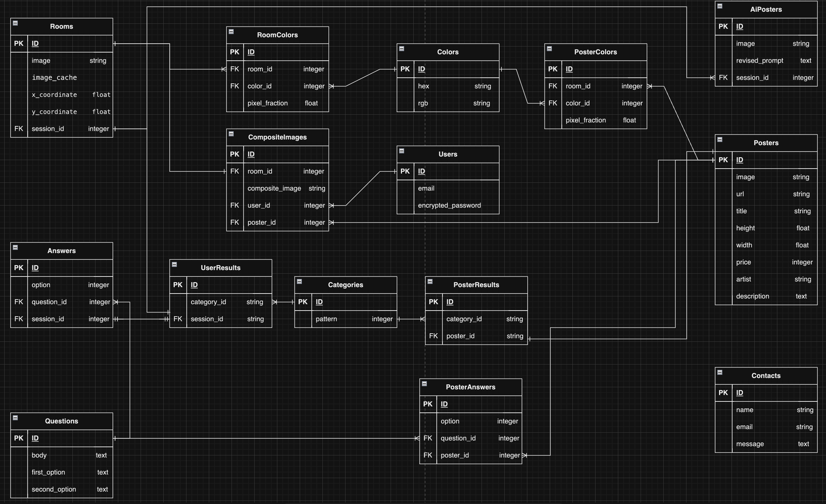Screen dimensions: 826x504
Task: Collapse the CompositeImages table
Action: pos(231,134)
